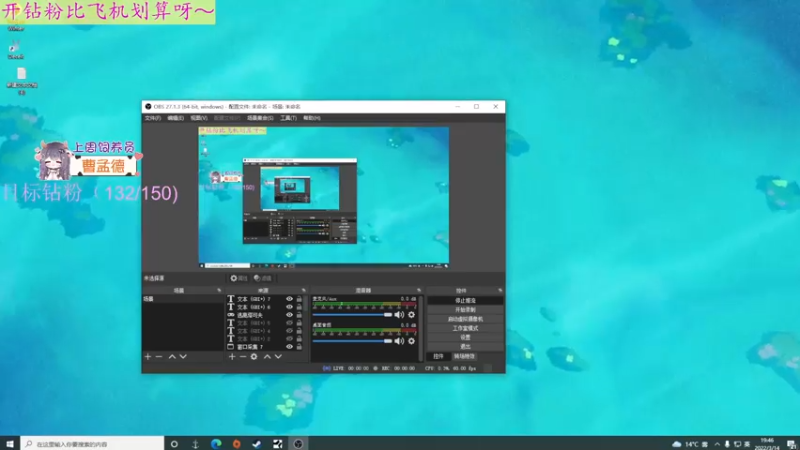The height and width of the screenshot is (450, 800).
Task: Toggle visibility of 窗口采集 7 source
Action: click(289, 347)
